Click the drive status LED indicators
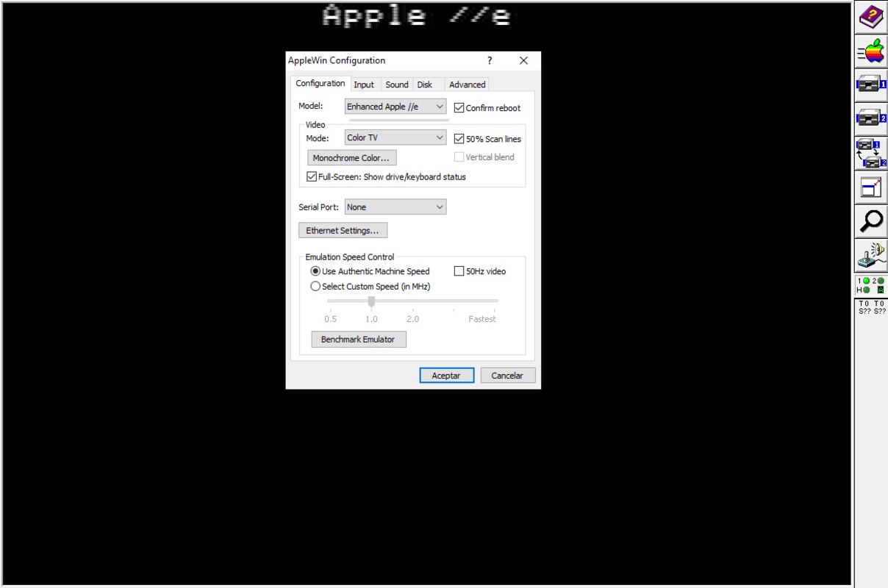The width and height of the screenshot is (888, 588). 871,285
